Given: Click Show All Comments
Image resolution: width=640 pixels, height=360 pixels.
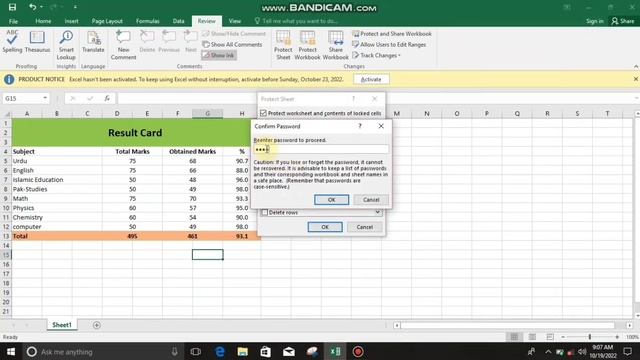Looking at the screenshot, I should pos(233,44).
